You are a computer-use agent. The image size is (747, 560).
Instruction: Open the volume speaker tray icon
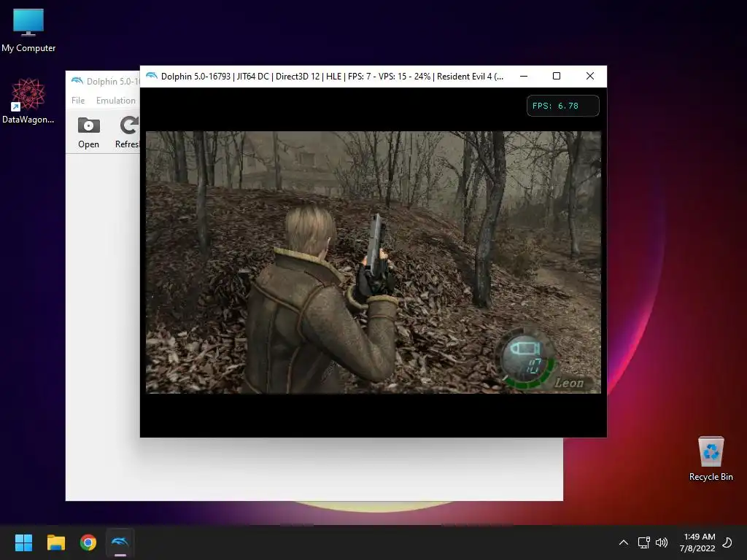(661, 542)
